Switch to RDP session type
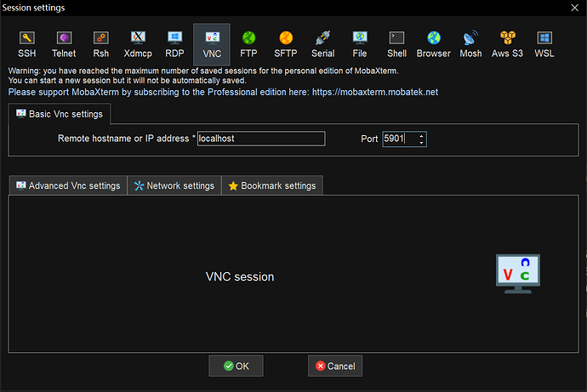 [x=174, y=44]
